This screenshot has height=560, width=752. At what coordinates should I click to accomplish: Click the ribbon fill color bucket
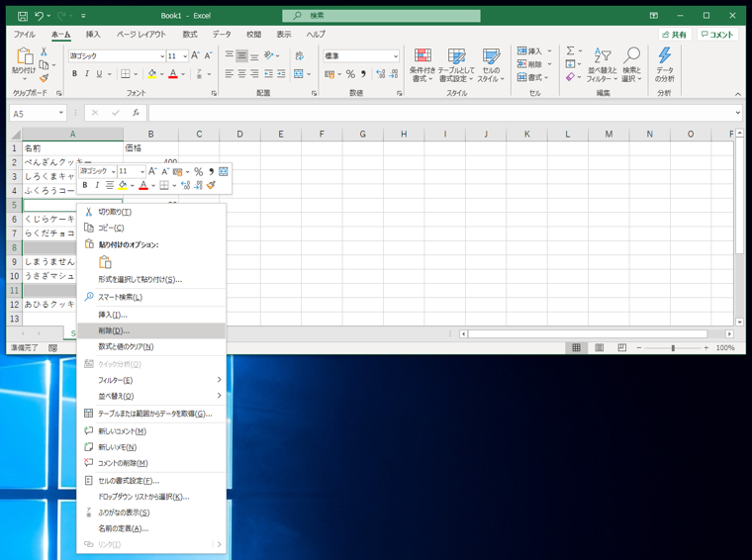click(x=152, y=74)
